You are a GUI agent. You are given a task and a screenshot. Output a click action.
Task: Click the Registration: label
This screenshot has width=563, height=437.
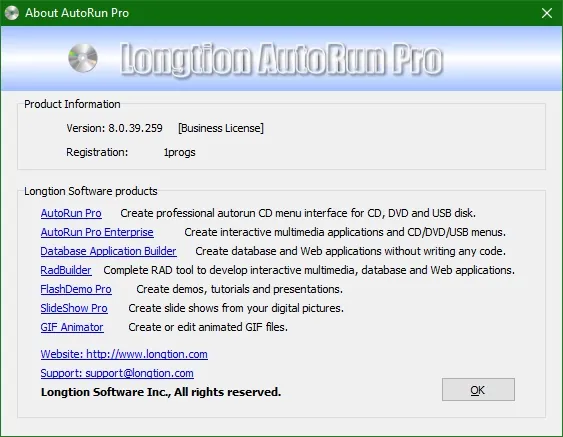pyautogui.click(x=97, y=152)
